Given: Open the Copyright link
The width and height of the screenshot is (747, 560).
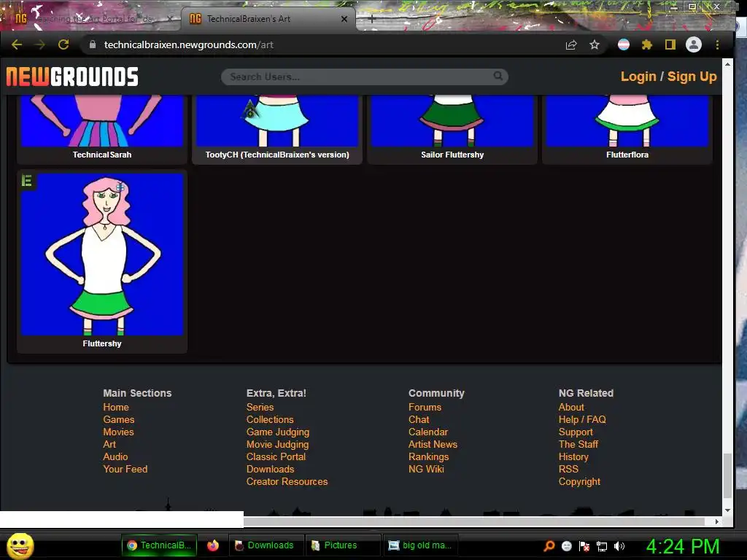Looking at the screenshot, I should click(x=579, y=481).
